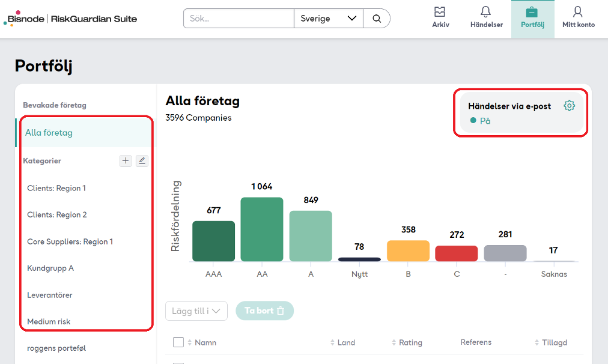
Task: Click the orange B rating bar
Action: pos(408,250)
